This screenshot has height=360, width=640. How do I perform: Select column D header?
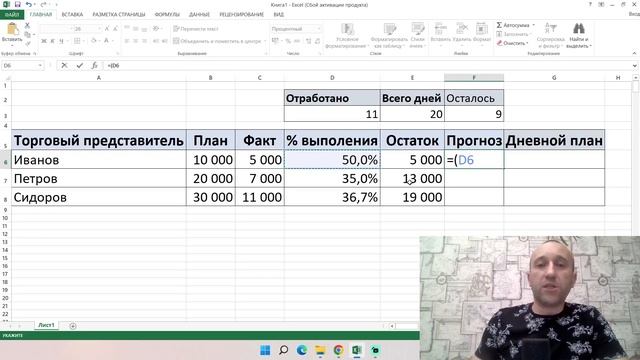click(x=332, y=78)
